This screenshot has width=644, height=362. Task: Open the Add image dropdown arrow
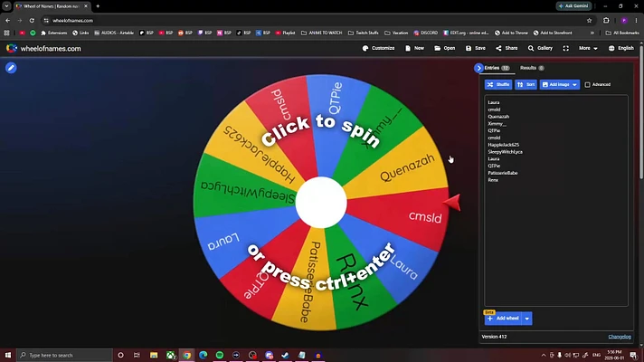[x=575, y=85]
